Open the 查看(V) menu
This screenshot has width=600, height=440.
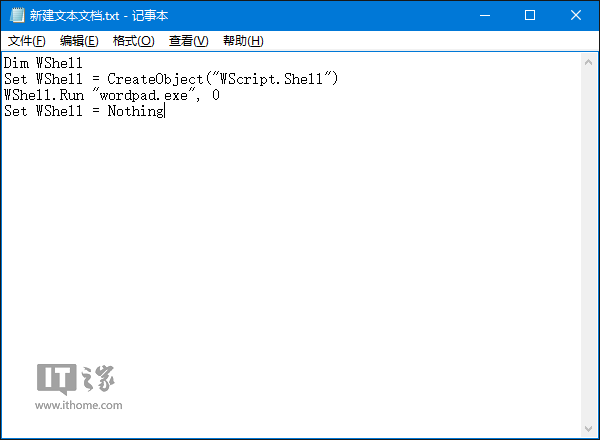pyautogui.click(x=189, y=41)
